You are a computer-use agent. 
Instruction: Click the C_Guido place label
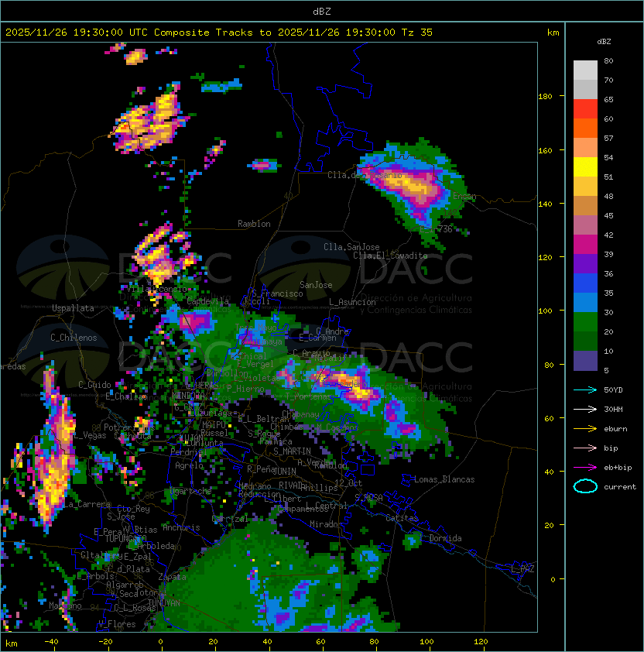pos(94,385)
